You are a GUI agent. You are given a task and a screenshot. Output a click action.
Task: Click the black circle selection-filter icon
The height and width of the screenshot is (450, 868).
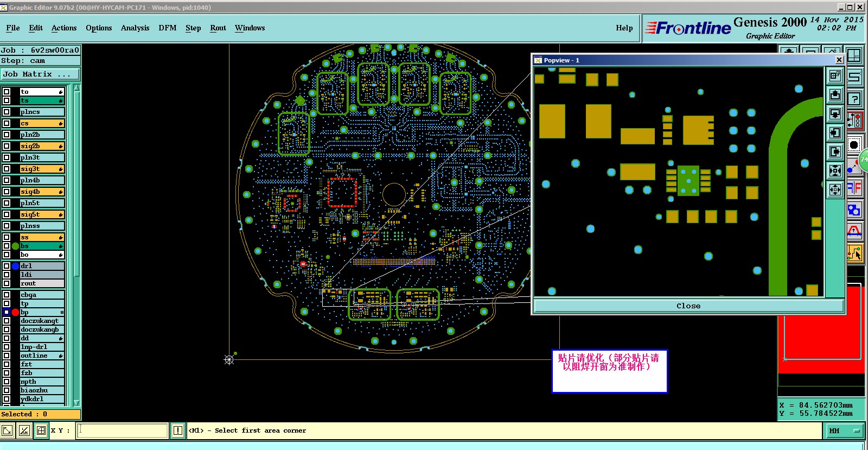tap(854, 144)
